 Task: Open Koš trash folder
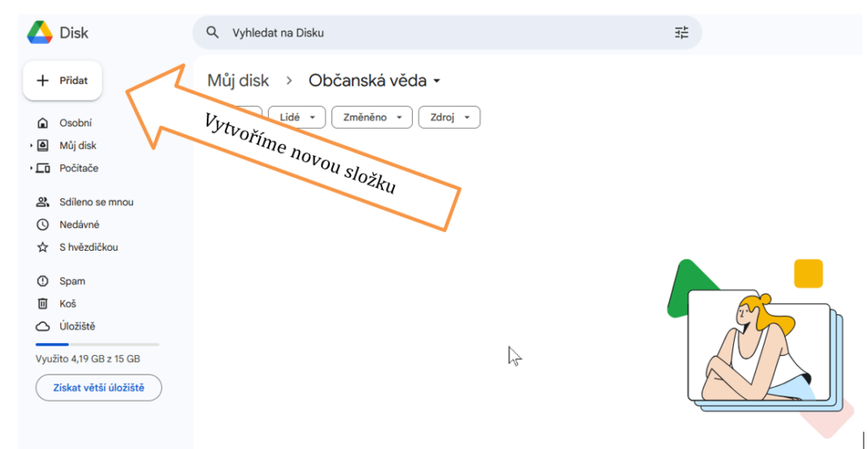[x=68, y=303]
